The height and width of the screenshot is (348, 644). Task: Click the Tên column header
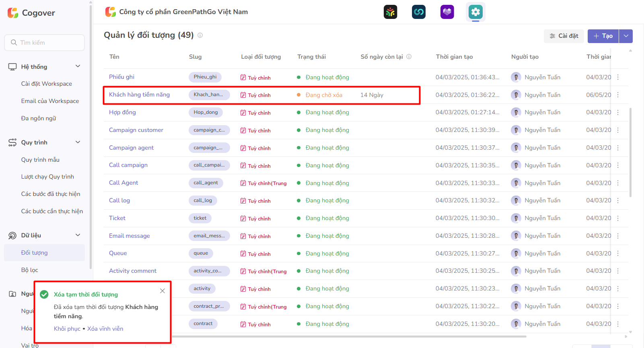(114, 57)
